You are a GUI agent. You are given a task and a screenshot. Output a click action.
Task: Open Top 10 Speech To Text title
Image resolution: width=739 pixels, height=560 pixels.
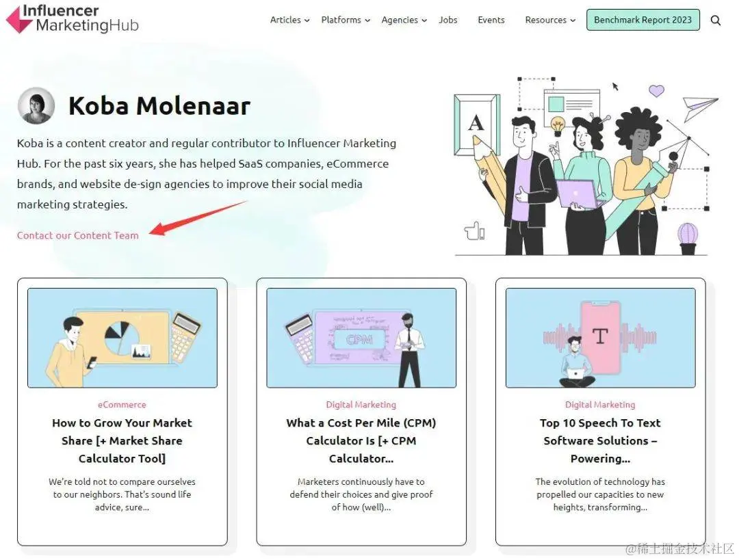(x=600, y=440)
